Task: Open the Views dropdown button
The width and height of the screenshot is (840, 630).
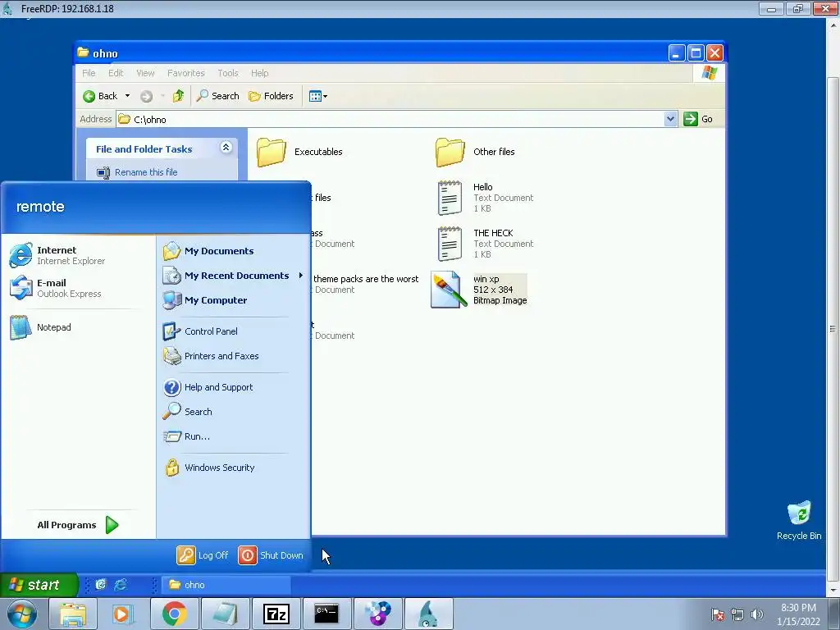Action: [x=317, y=96]
